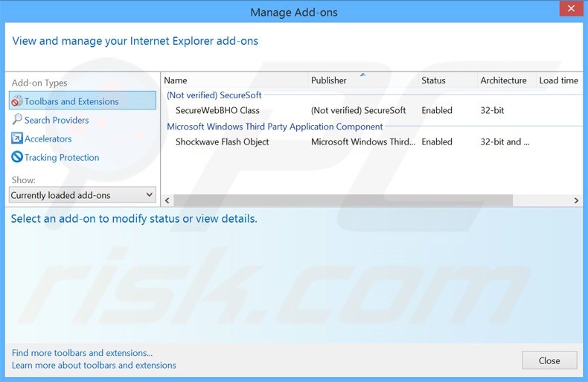Screen dimensions: 588x382
Task: Click Enabled status of SecureWebBHO Class row
Action: [x=437, y=111]
